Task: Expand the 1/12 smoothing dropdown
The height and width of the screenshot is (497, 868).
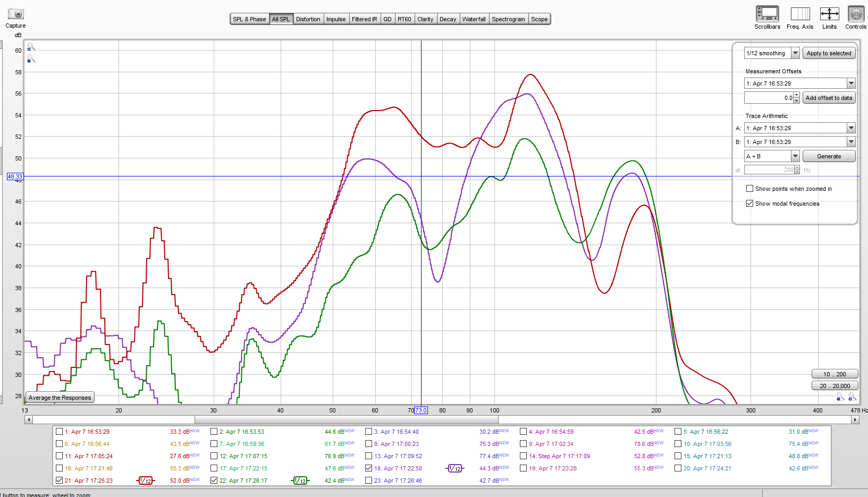Action: click(x=795, y=53)
